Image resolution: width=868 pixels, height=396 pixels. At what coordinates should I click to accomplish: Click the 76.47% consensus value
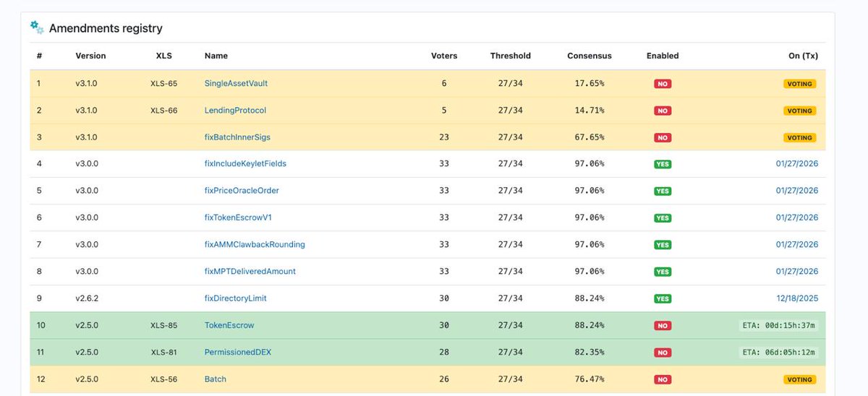point(590,379)
